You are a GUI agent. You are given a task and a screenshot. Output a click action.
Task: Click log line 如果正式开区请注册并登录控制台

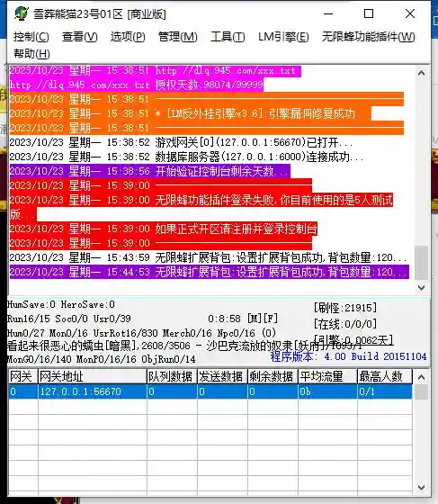tap(163, 229)
